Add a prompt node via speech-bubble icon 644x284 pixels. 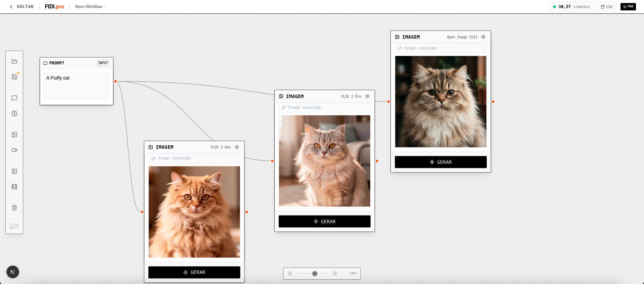point(14,98)
